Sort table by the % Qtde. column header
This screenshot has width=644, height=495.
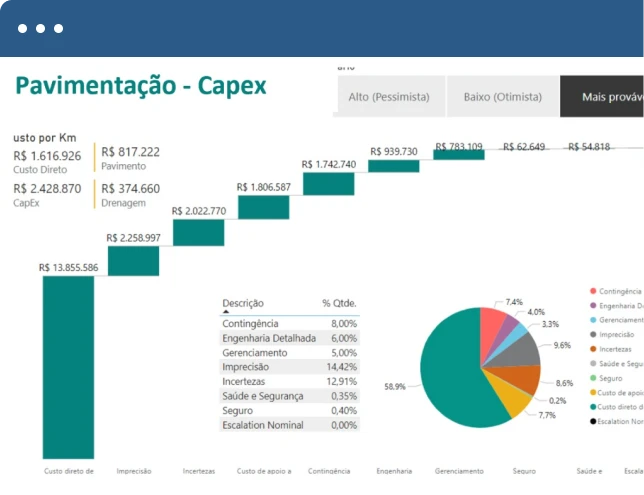(338, 302)
